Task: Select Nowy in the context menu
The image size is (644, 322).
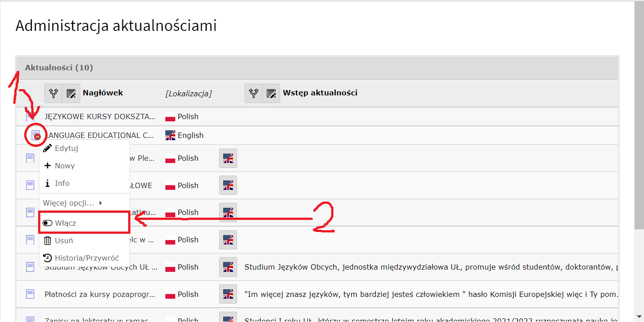Action: pyautogui.click(x=65, y=166)
